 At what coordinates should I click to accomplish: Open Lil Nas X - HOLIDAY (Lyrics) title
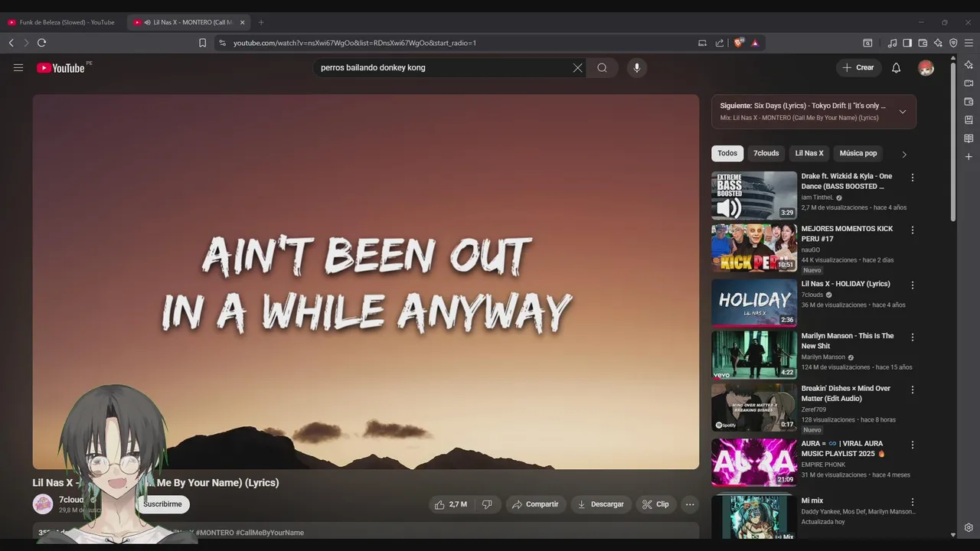pyautogui.click(x=845, y=284)
